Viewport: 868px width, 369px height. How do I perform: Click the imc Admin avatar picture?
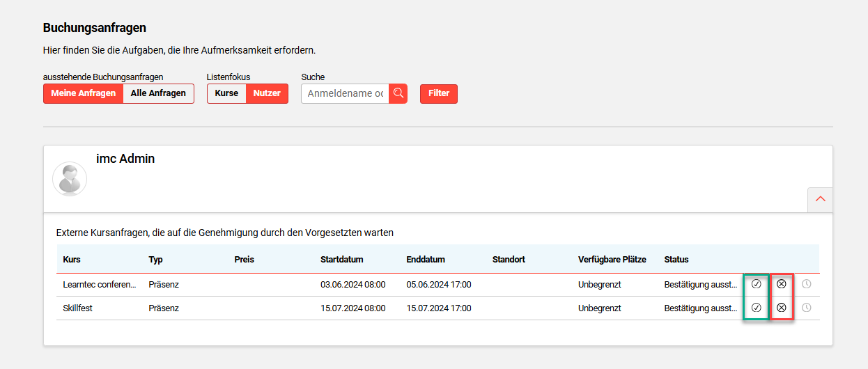tap(70, 179)
